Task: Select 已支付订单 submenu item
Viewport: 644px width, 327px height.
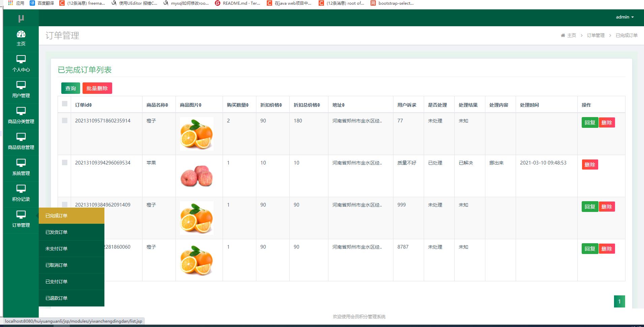Action: (71, 282)
